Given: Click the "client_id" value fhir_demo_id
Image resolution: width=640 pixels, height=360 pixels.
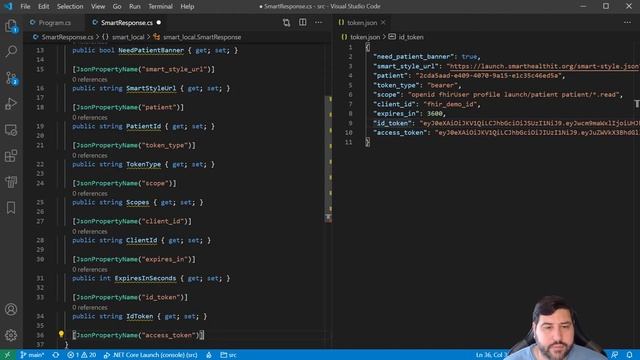Looking at the screenshot, I should click(450, 104).
